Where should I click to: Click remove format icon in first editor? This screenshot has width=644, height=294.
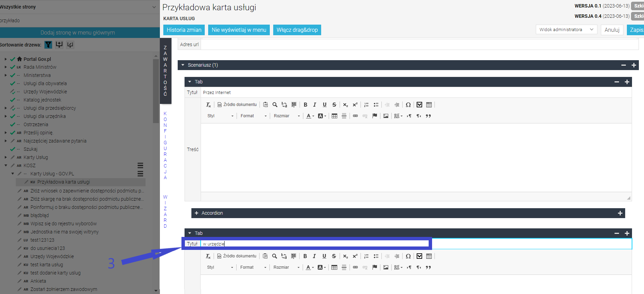point(208,105)
